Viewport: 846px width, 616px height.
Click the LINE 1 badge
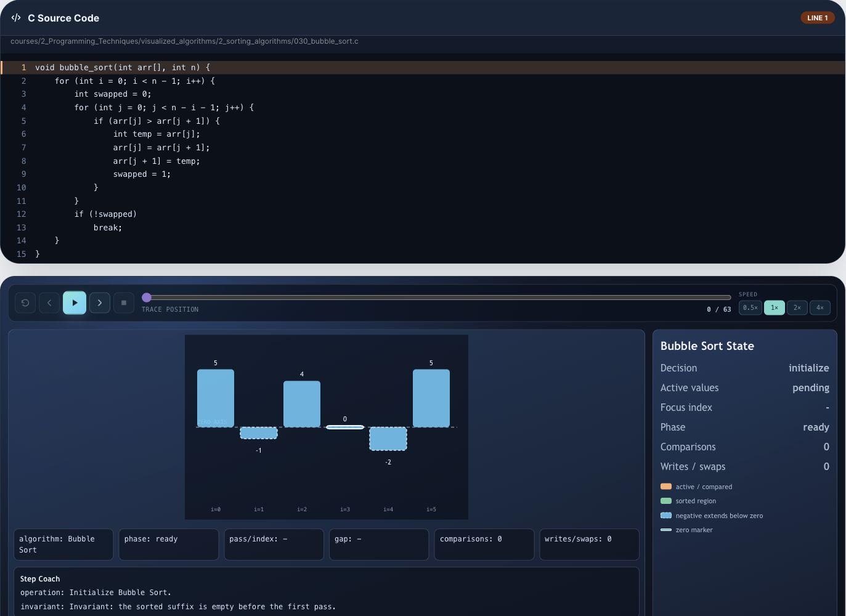point(818,18)
